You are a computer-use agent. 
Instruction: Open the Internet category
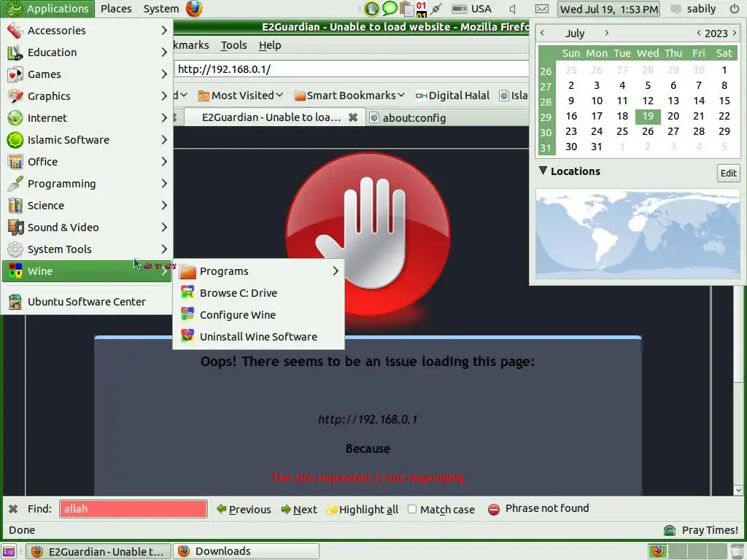[87, 118]
